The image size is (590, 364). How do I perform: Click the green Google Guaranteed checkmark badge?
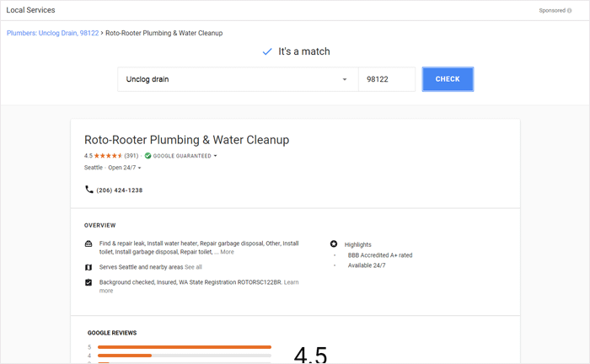point(148,156)
